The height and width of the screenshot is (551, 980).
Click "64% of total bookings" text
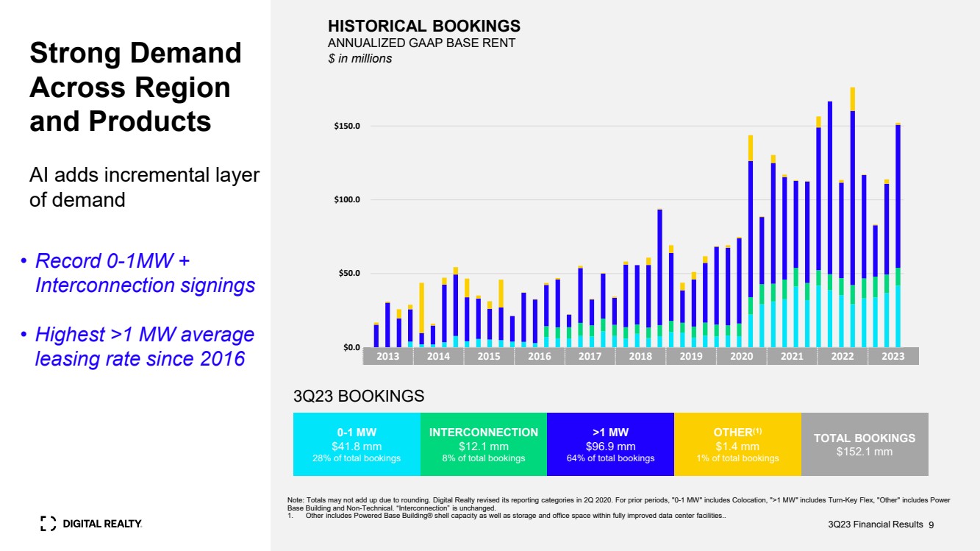click(x=611, y=458)
